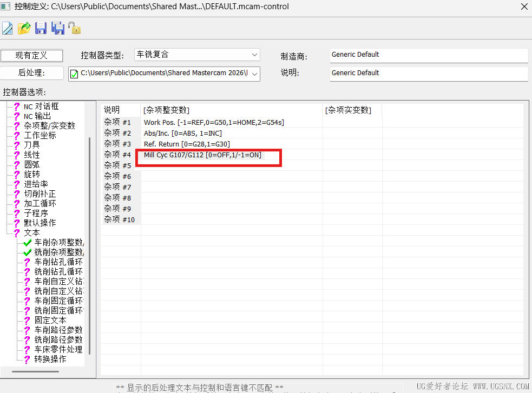Click the padlock security icon in toolbar
The height and width of the screenshot is (393, 532).
[74, 28]
